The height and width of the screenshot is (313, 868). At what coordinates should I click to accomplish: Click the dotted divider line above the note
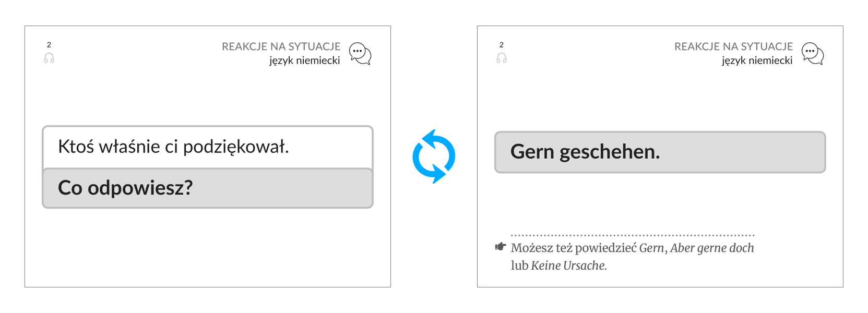click(633, 235)
